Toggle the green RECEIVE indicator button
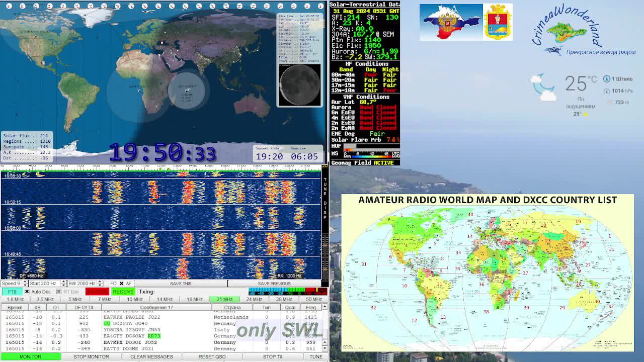The image size is (644, 362). tap(123, 292)
